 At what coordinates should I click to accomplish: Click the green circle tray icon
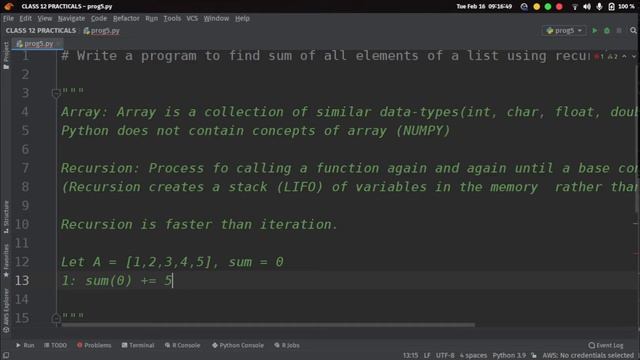tap(548, 7)
